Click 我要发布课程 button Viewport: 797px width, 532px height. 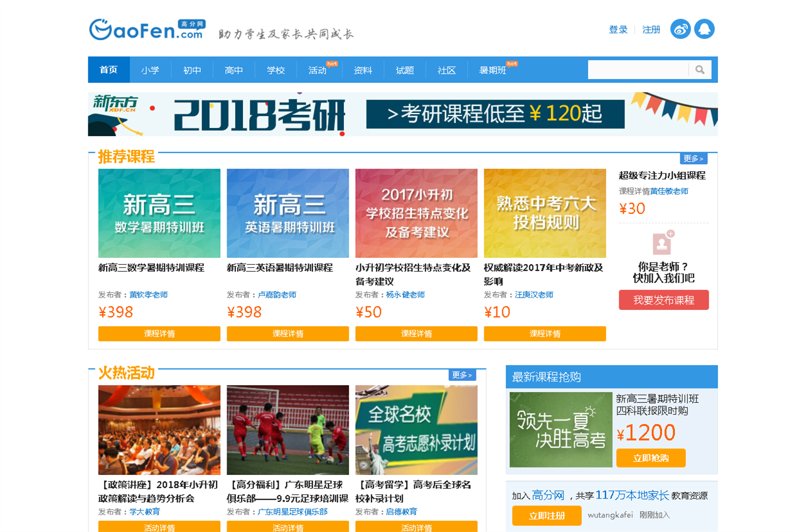pyautogui.click(x=664, y=300)
